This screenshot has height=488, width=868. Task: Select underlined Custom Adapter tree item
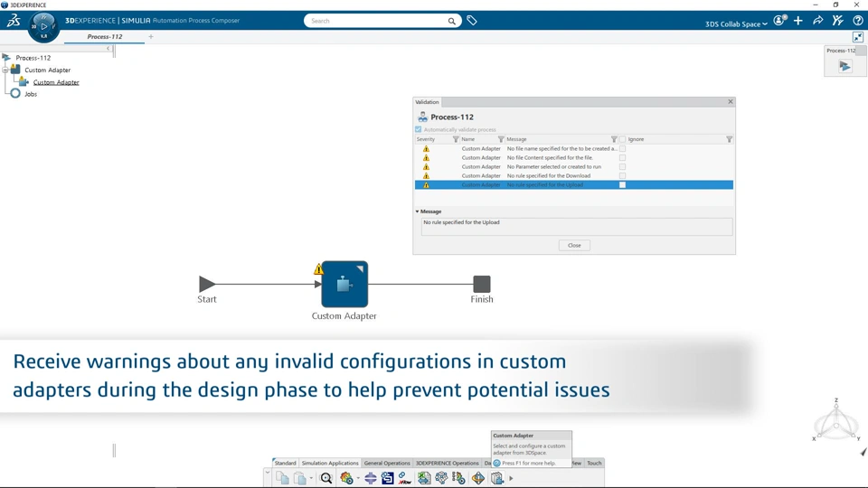tap(56, 82)
